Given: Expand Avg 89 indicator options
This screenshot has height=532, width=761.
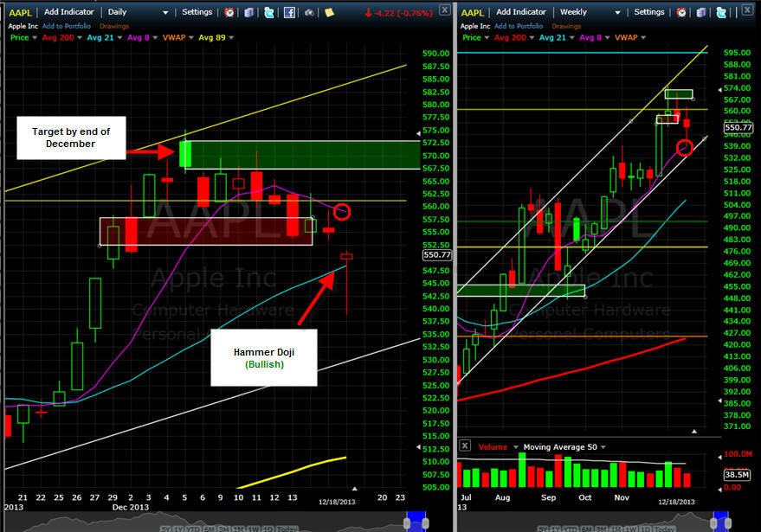Looking at the screenshot, I should tap(231, 38).
